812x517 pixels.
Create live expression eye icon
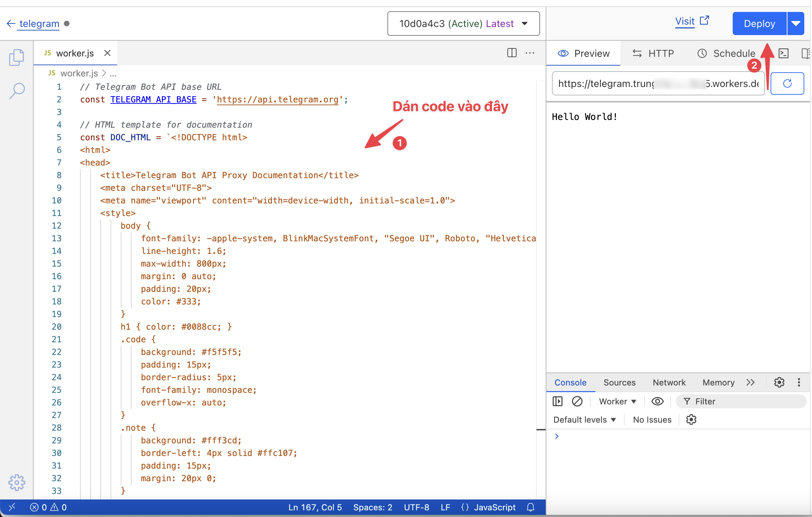click(x=657, y=401)
